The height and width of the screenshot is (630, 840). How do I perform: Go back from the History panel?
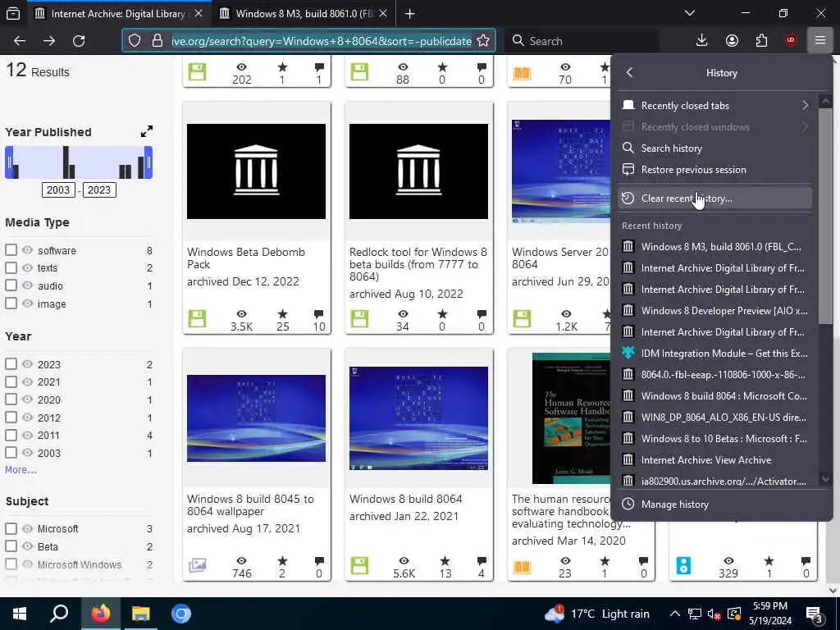[629, 72]
